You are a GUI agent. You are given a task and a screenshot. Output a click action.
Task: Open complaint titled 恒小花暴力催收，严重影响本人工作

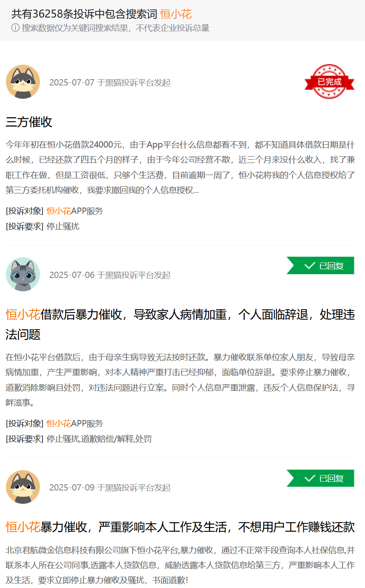coord(180,527)
